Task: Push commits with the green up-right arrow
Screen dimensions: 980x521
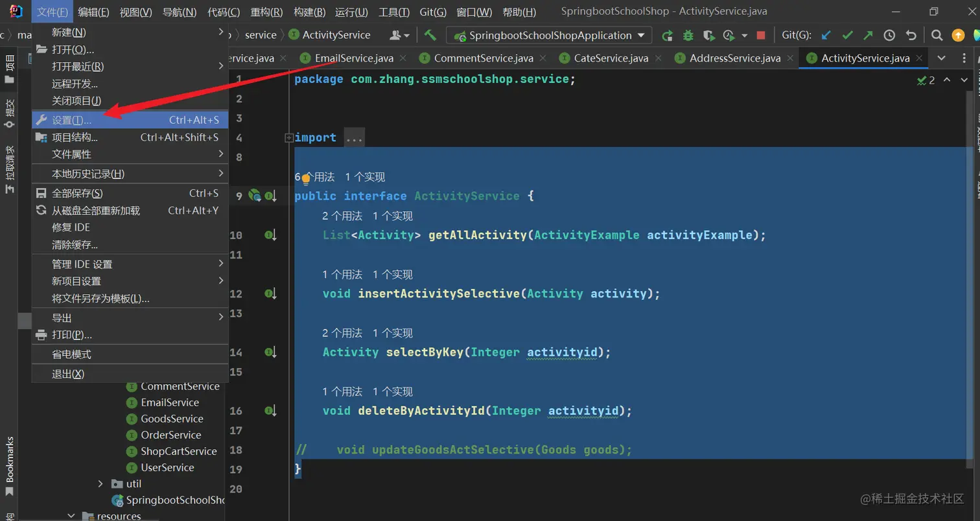Action: [868, 36]
